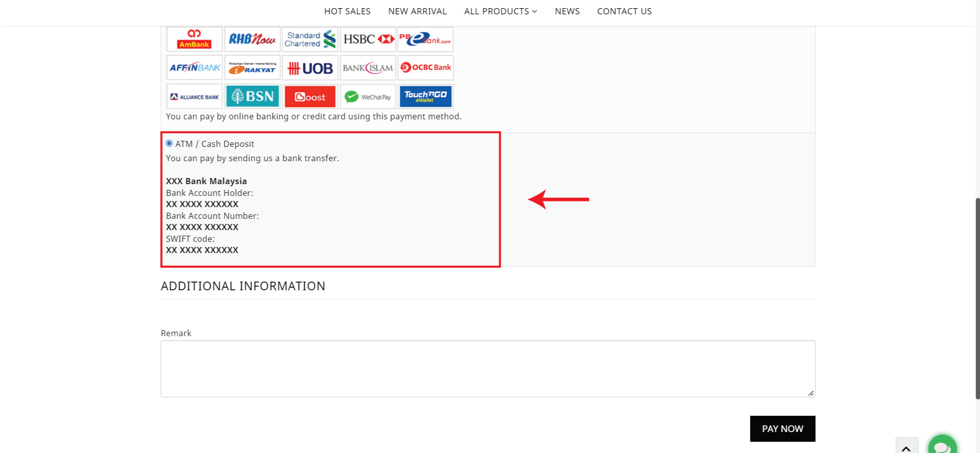
Task: Pick the OCBC Bank logo
Action: point(426,68)
